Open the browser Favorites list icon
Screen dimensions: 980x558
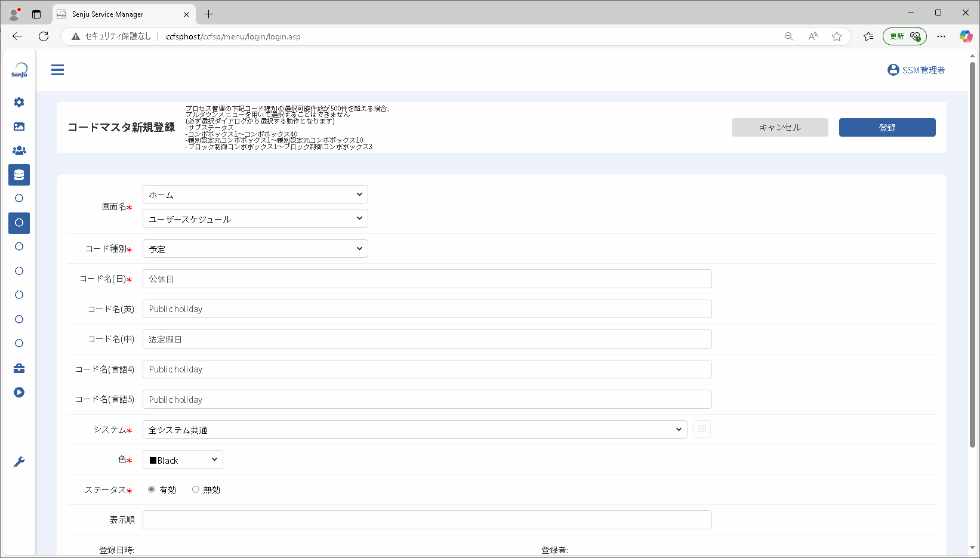868,36
